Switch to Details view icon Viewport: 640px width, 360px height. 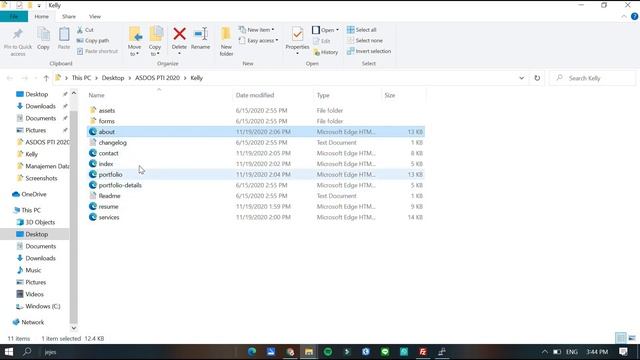click(x=621, y=338)
